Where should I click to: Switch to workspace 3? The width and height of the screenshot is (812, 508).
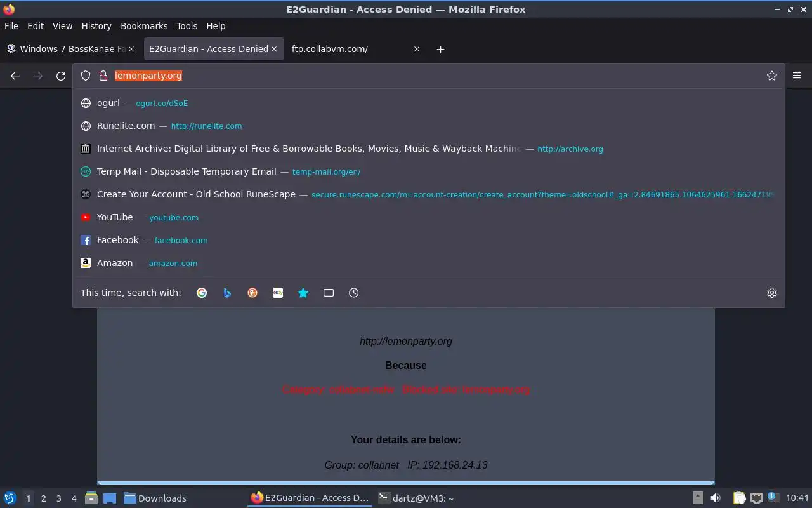pyautogui.click(x=58, y=498)
